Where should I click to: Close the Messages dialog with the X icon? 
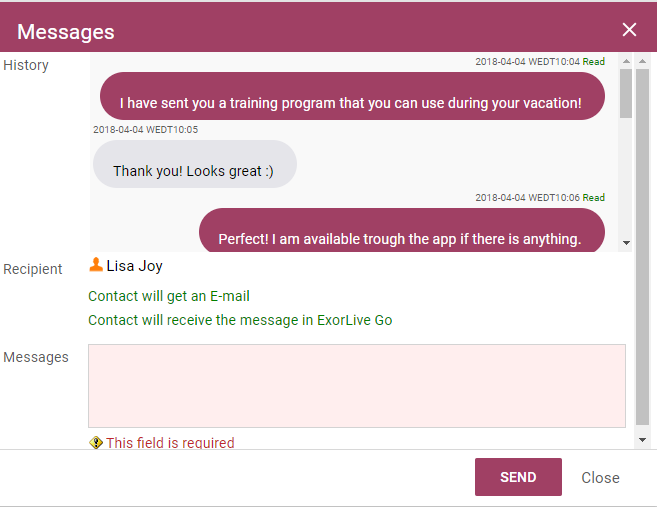(629, 30)
